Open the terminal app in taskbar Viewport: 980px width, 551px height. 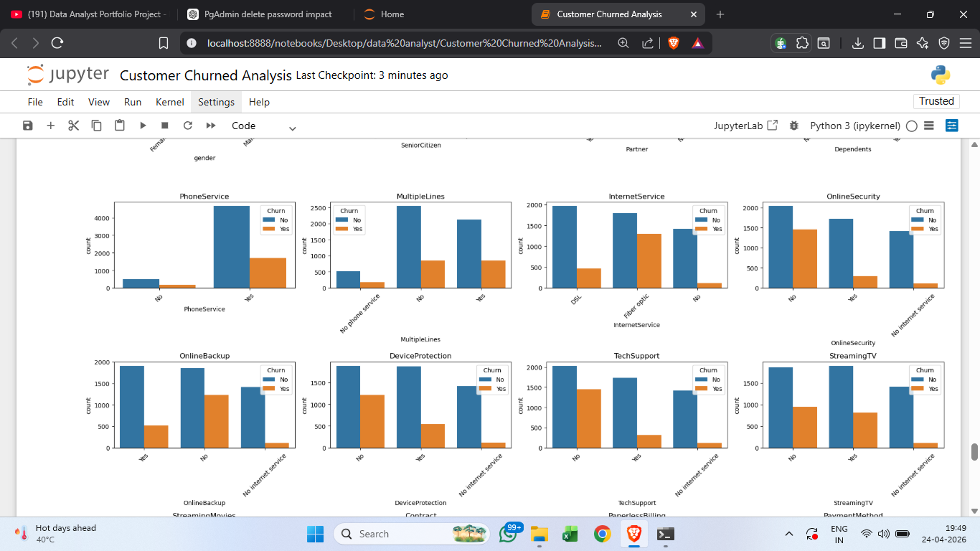coord(666,534)
